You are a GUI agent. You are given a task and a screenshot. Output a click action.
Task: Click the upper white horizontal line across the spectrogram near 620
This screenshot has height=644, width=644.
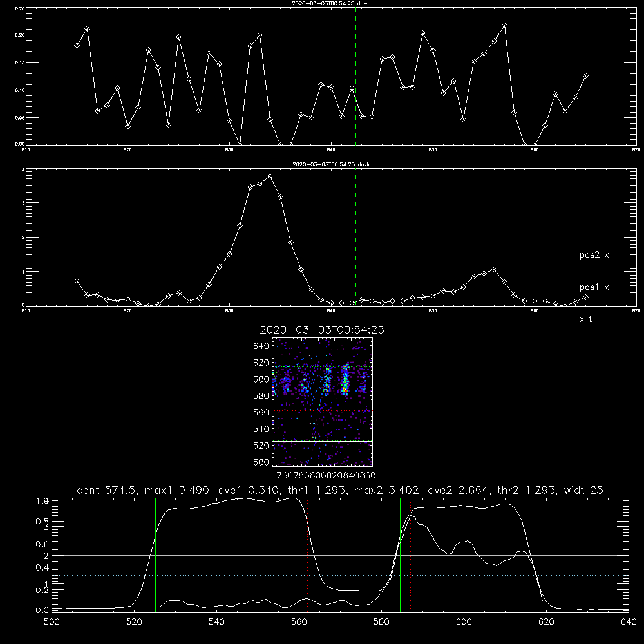323,363
